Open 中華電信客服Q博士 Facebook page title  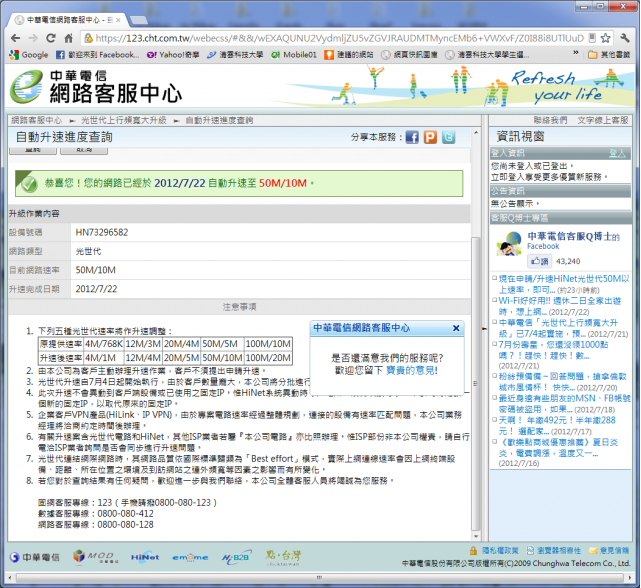pos(574,236)
